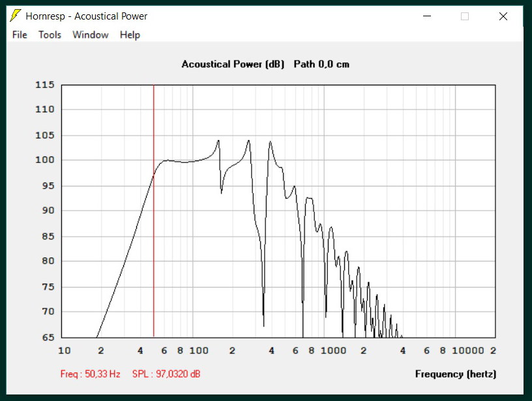This screenshot has width=532, height=401.
Task: Open the Tools menu
Action: pos(50,35)
